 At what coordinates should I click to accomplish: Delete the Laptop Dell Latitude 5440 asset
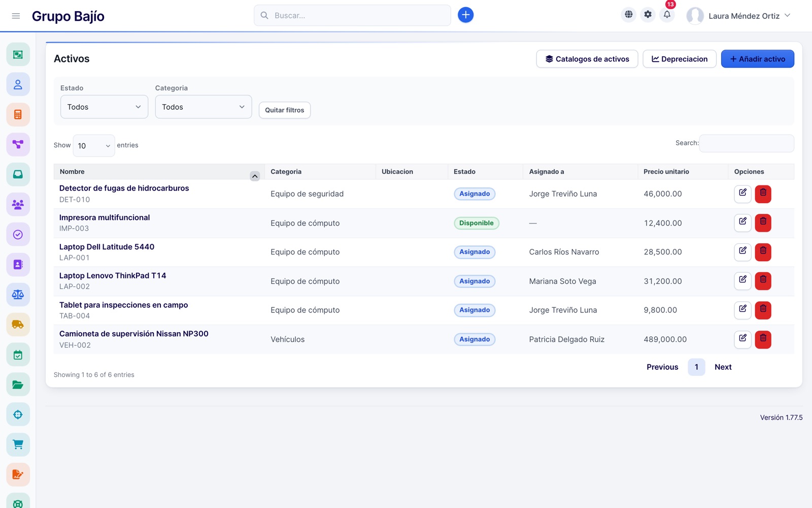[x=763, y=251]
